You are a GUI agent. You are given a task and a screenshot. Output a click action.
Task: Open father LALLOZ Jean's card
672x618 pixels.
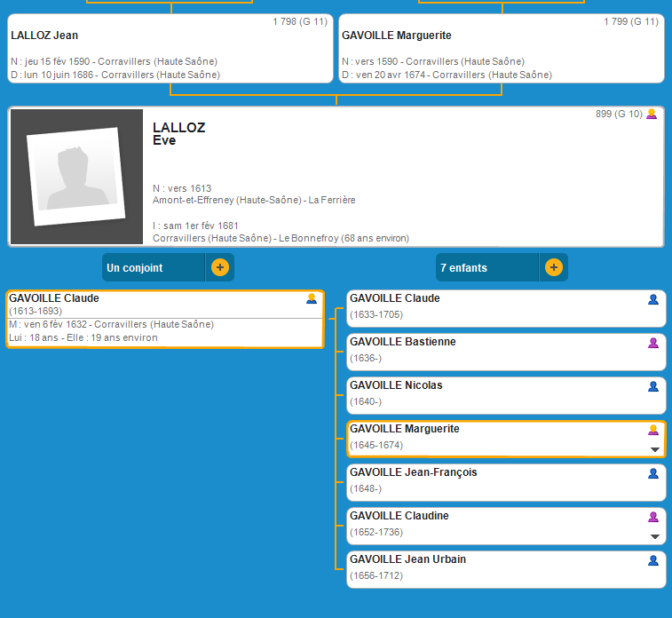tap(169, 49)
